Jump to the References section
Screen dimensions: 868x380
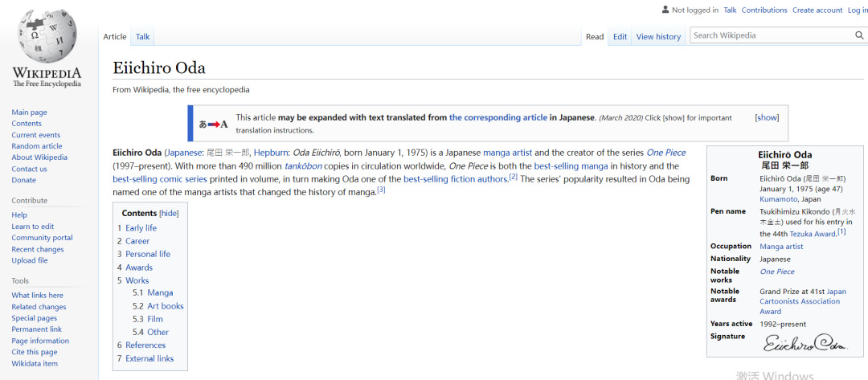(145, 345)
